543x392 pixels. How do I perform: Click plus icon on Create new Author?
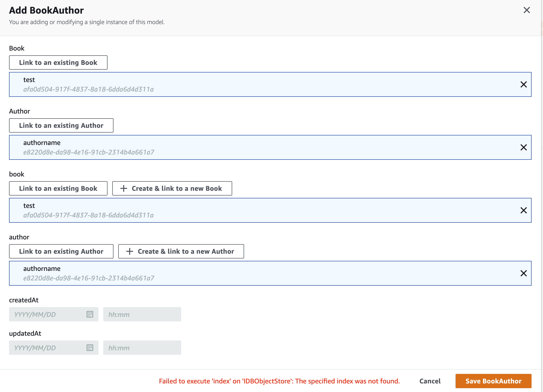pos(129,251)
